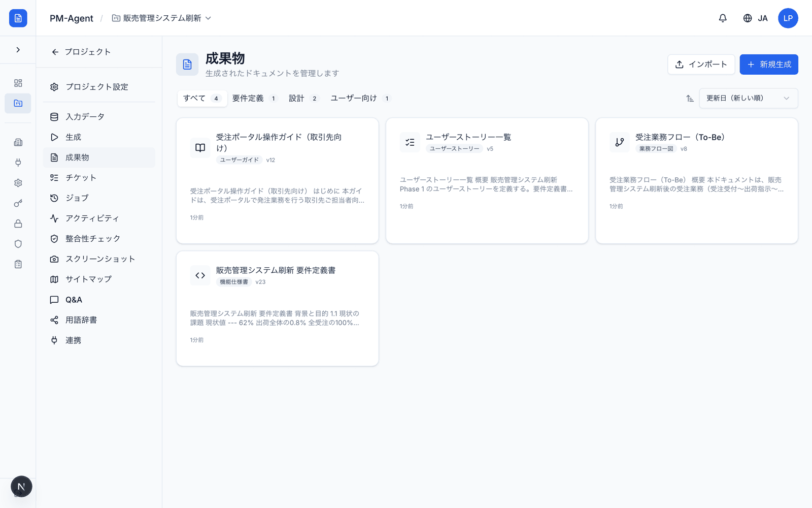Image resolution: width=812 pixels, height=508 pixels.
Task: Click the 新規生成 button
Action: [769, 65]
